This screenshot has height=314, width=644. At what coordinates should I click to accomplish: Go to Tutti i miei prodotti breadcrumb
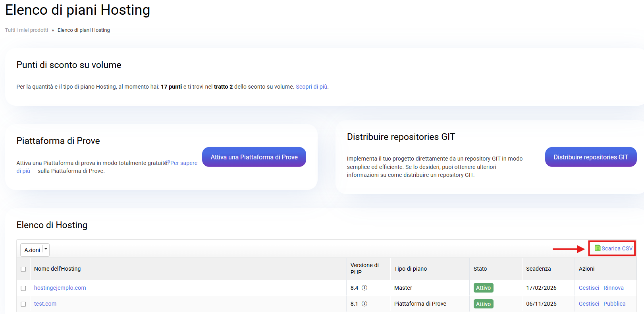click(x=26, y=30)
